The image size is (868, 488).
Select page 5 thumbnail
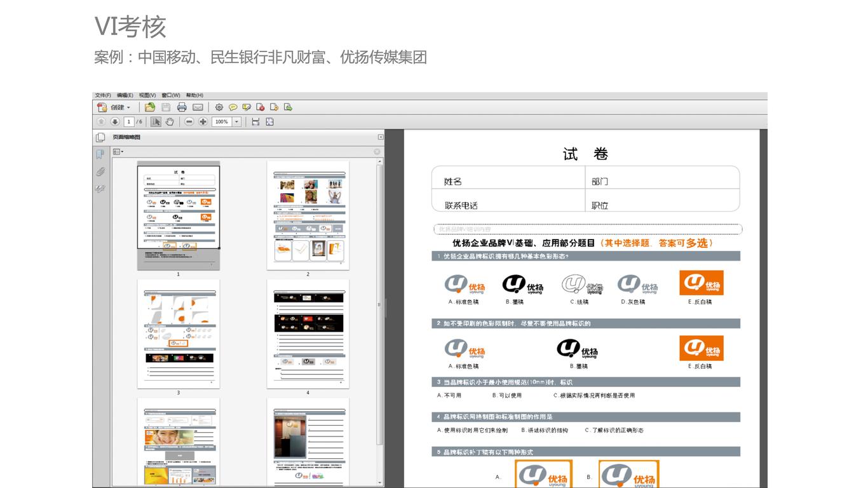pos(179,442)
